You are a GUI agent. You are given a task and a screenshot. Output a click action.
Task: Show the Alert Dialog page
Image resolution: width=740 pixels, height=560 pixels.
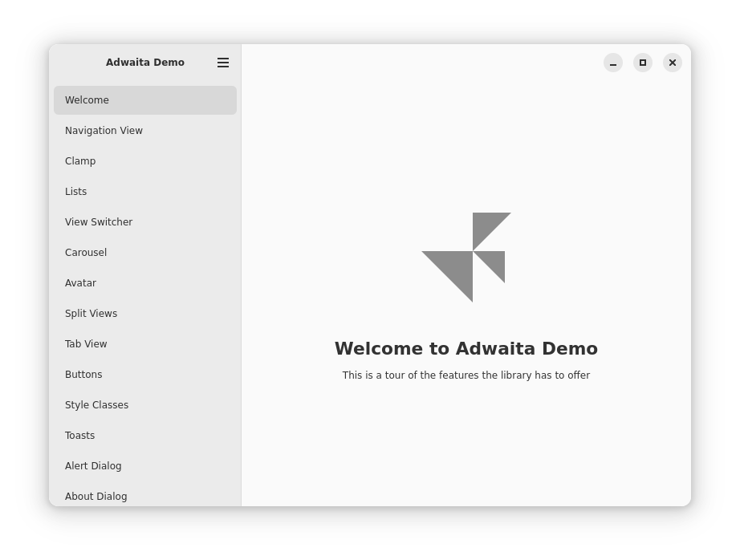[144, 466]
